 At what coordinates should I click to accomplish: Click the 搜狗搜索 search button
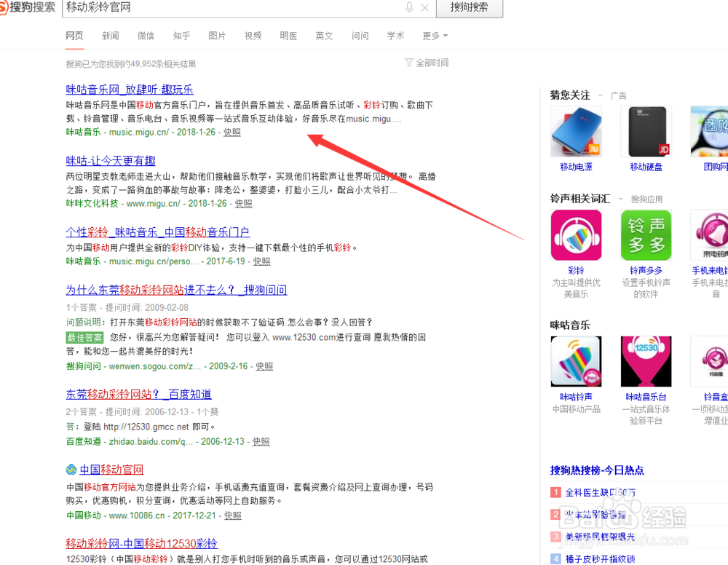coord(470,8)
